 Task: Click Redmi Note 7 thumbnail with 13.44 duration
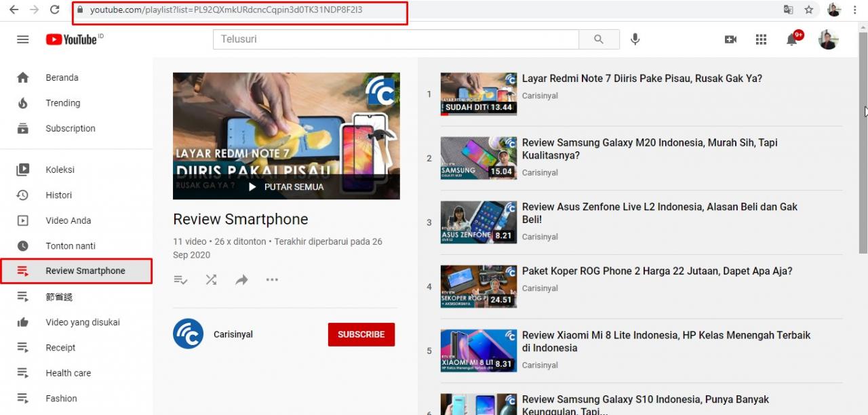click(479, 94)
